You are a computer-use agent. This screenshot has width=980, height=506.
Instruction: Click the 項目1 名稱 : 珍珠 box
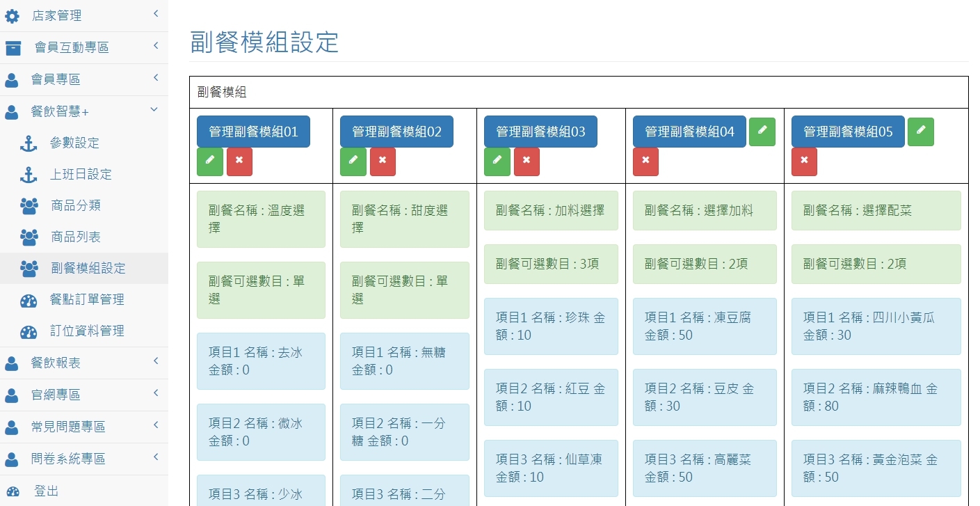(x=551, y=326)
